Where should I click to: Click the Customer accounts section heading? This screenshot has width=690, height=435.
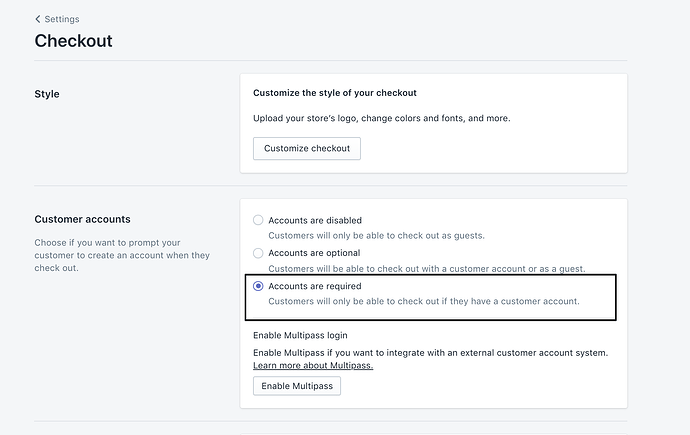[x=82, y=219]
